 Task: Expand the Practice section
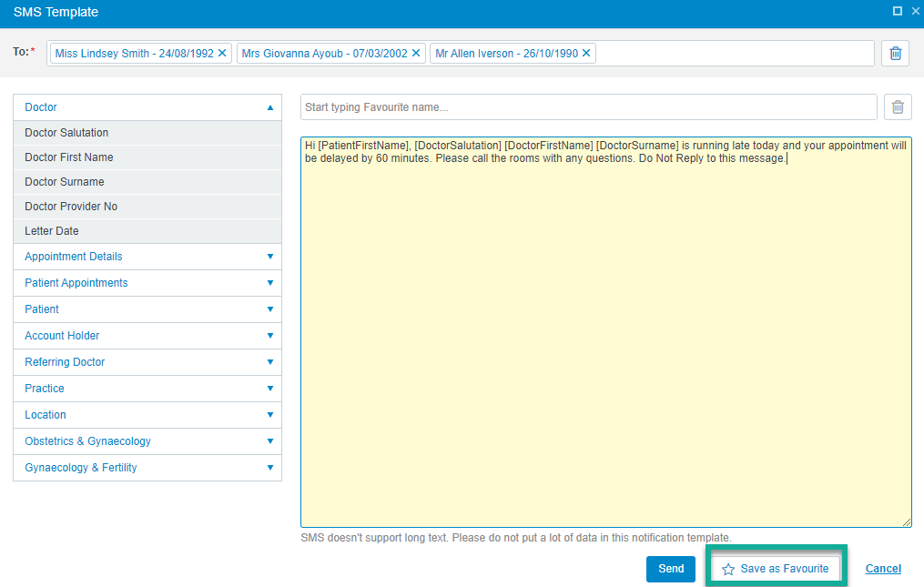coord(147,389)
